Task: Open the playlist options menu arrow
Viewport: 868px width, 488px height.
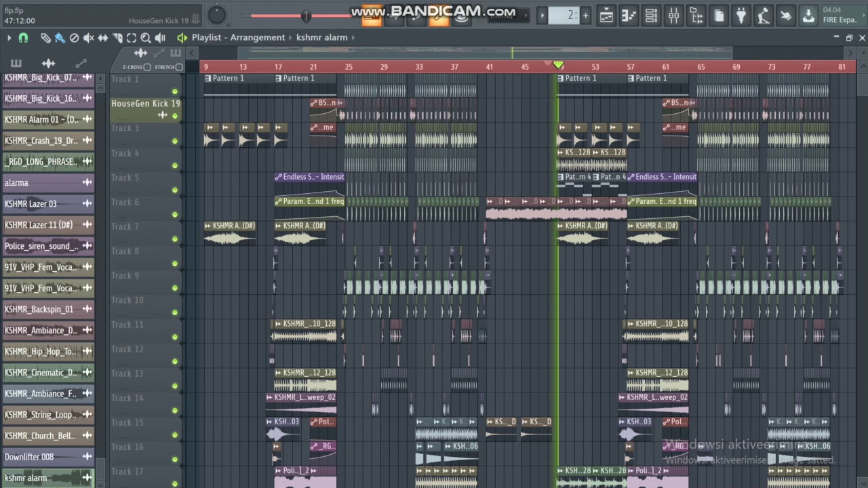Action: tap(9, 38)
